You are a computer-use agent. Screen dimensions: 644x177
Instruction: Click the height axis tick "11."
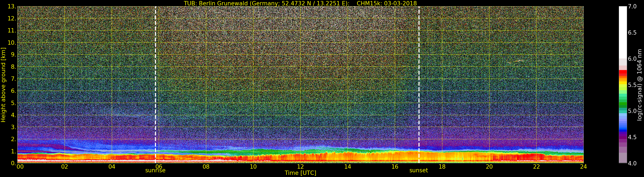12,31
